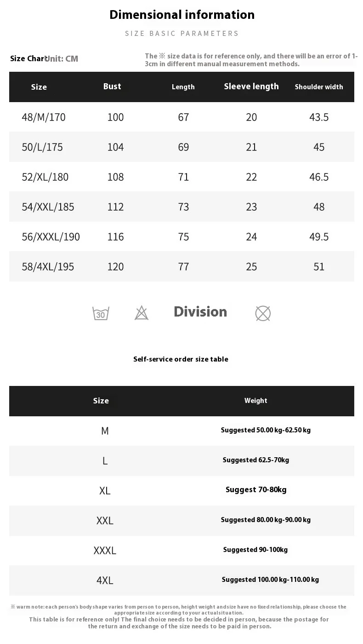
Task: Click the sleeve length value 23
Action: 251,207
